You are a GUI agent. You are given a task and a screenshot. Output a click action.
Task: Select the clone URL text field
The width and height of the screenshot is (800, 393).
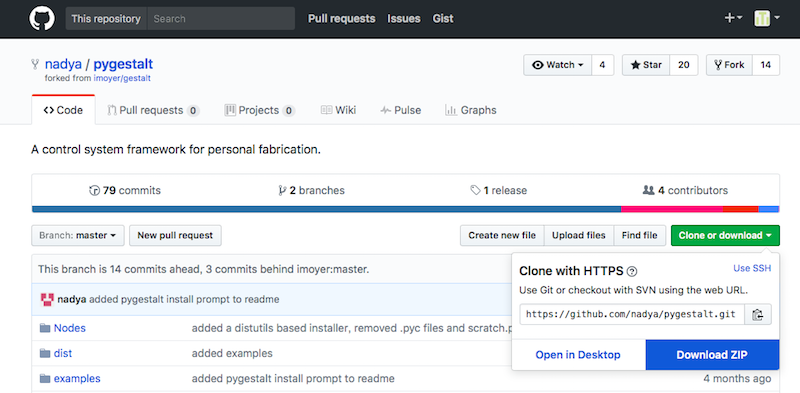632,314
